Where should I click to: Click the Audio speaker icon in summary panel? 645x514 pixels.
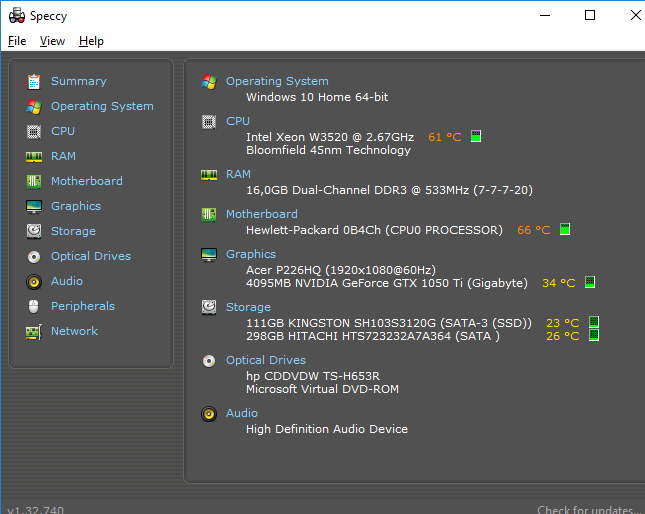pyautogui.click(x=209, y=414)
